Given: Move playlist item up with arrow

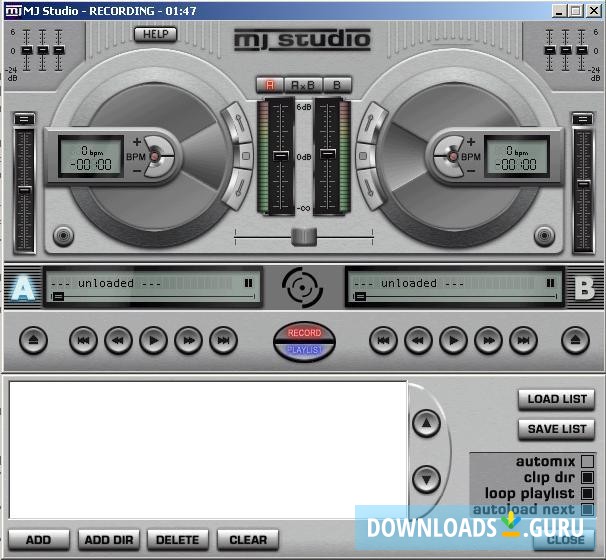Looking at the screenshot, I should point(426,423).
